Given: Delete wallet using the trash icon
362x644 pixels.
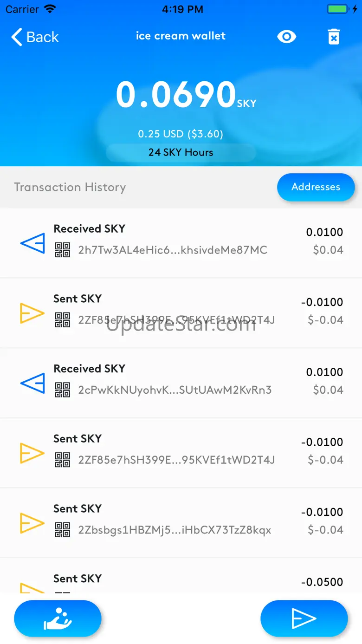Looking at the screenshot, I should (334, 37).
